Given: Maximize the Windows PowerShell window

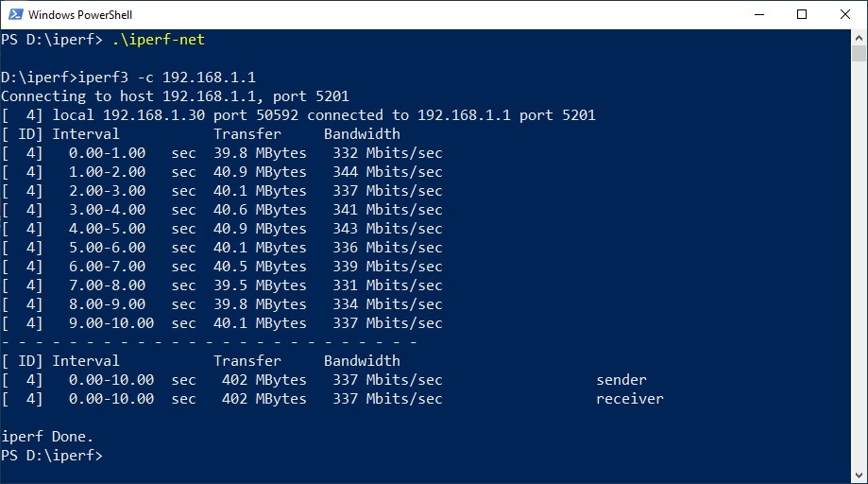Looking at the screenshot, I should click(x=802, y=14).
